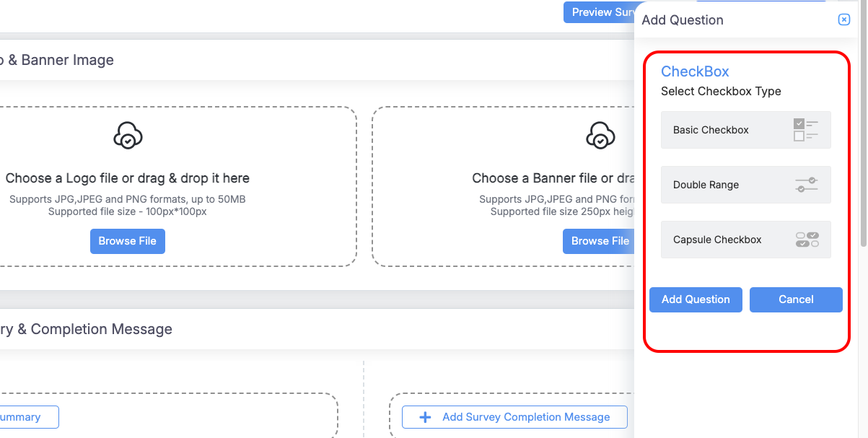Browse File for the Banner upload
868x438 pixels.
[x=599, y=241]
